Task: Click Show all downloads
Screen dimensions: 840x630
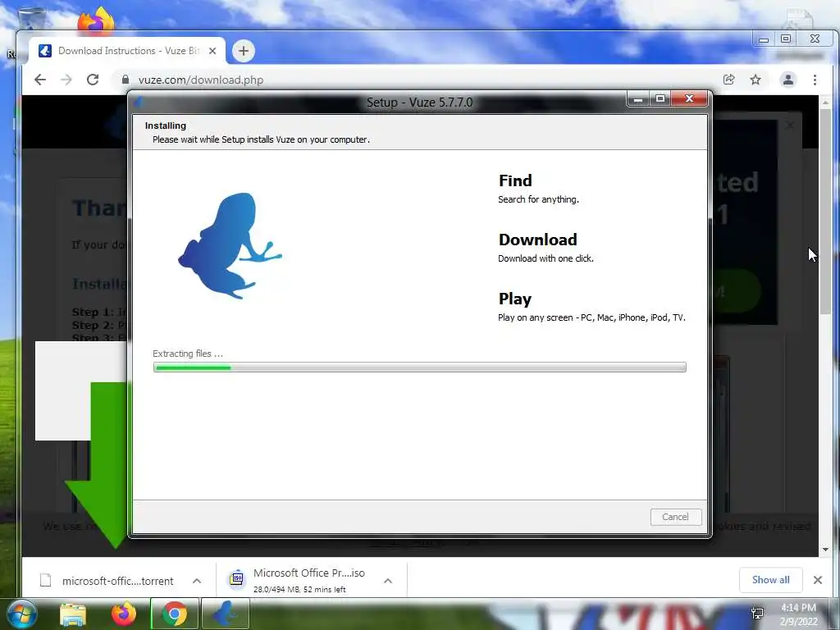Action: point(770,580)
